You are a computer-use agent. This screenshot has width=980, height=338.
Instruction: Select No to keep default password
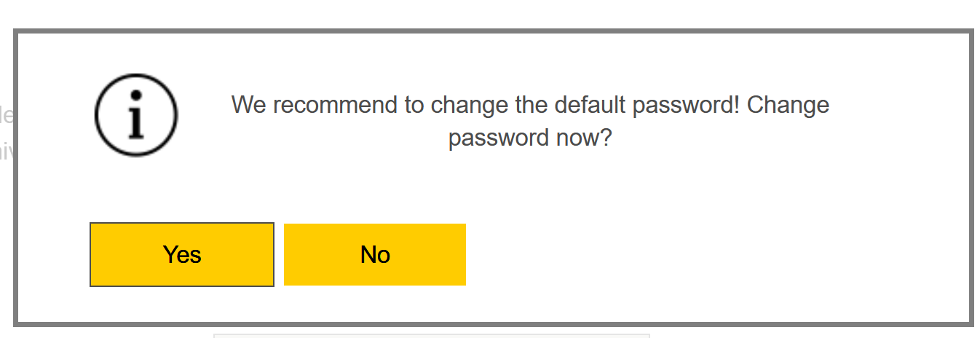point(375,254)
